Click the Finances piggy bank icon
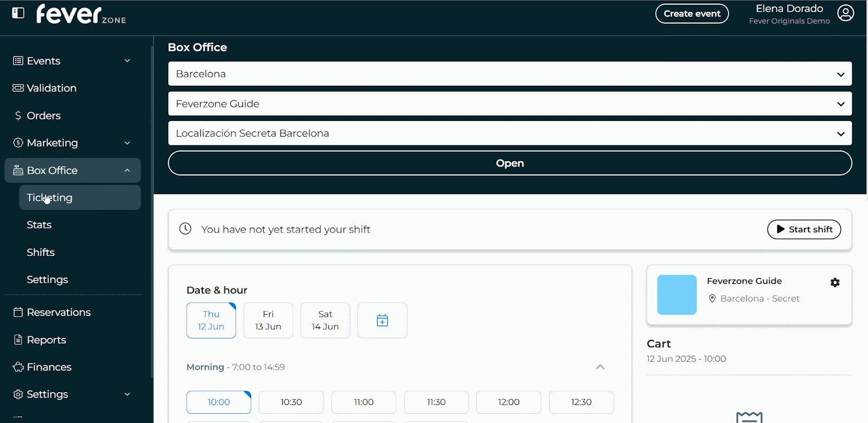 click(x=18, y=367)
